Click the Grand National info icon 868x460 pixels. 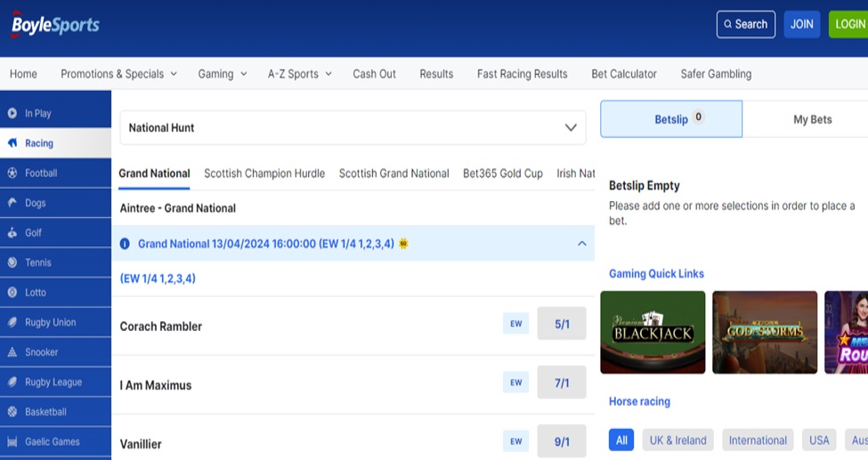pos(125,244)
